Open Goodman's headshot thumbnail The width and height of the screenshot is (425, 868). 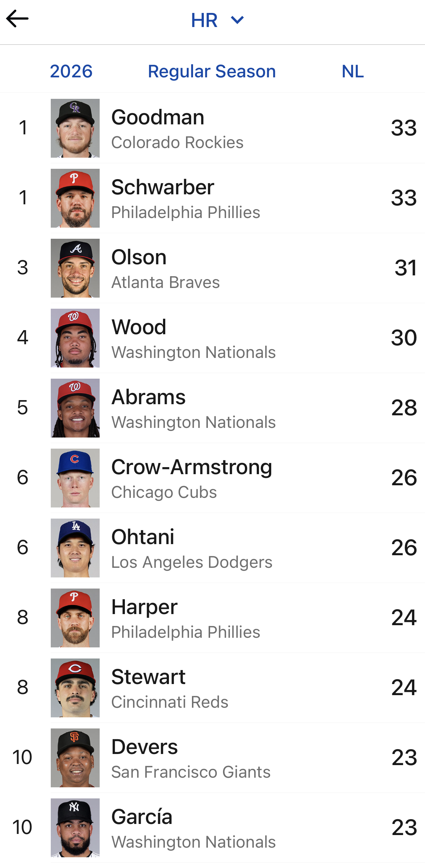point(75,128)
